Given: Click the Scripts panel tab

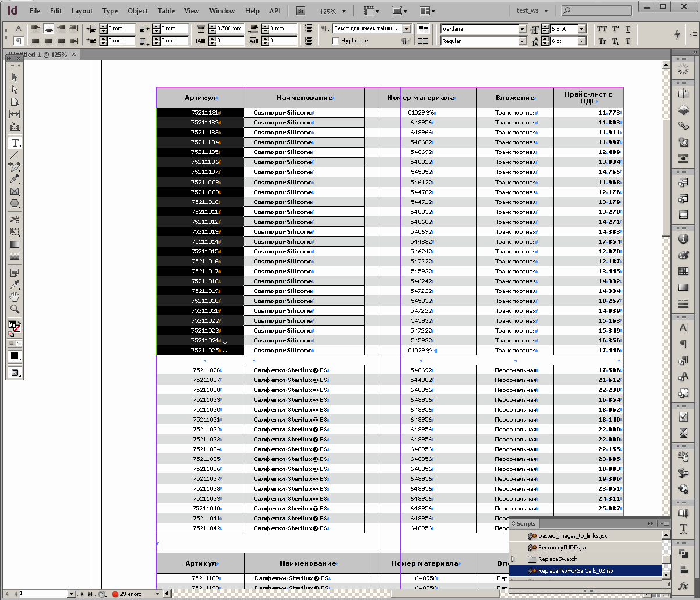Looking at the screenshot, I should point(525,523).
